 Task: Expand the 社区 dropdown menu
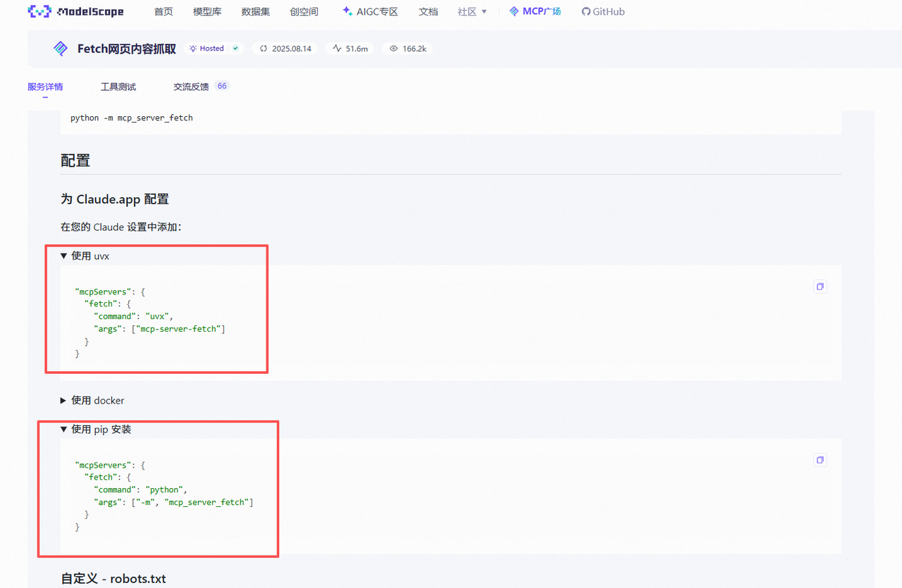[472, 11]
